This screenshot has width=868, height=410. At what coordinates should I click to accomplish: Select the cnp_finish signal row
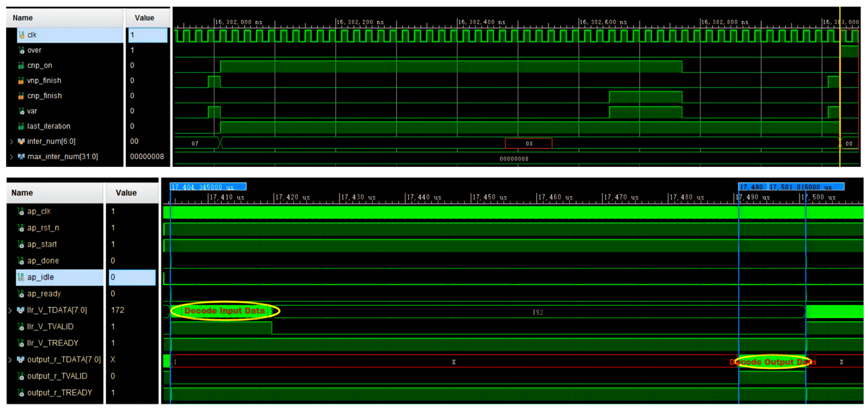(x=44, y=96)
